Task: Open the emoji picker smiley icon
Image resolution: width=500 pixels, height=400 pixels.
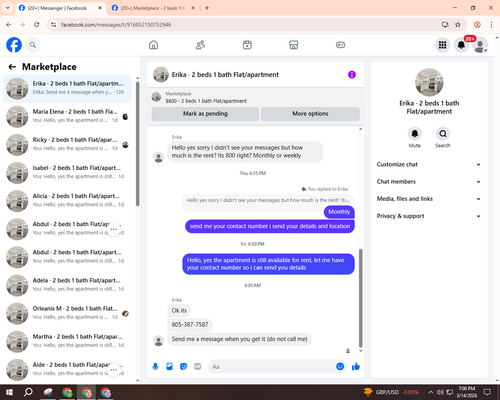Action: [x=340, y=367]
